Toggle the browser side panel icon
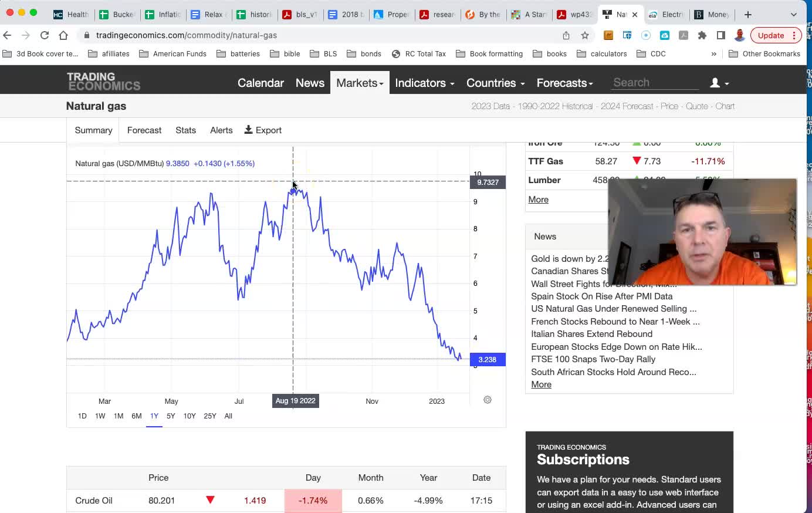 721,35
